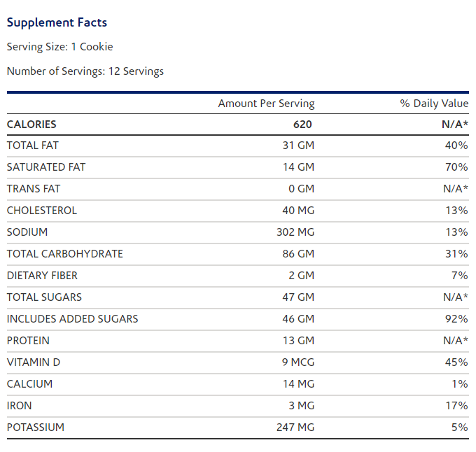Select the % Daily Value column header
Viewport: 476px width, 452px height.
point(434,104)
